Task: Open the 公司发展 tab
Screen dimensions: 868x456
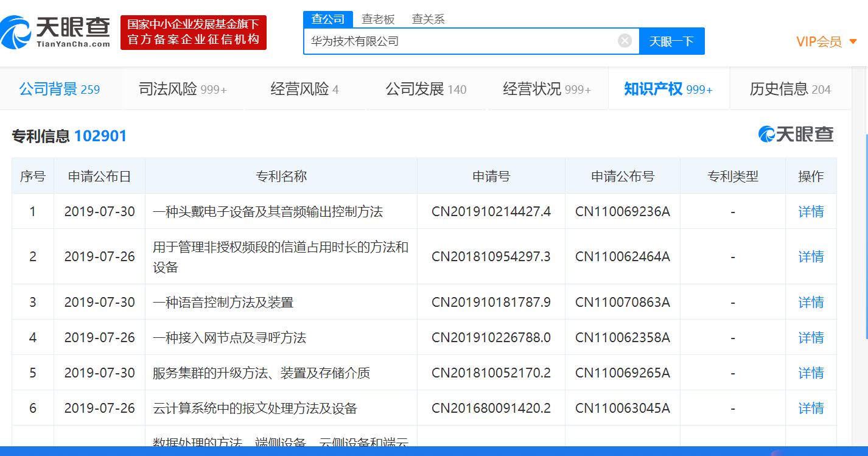Action: tap(426, 89)
